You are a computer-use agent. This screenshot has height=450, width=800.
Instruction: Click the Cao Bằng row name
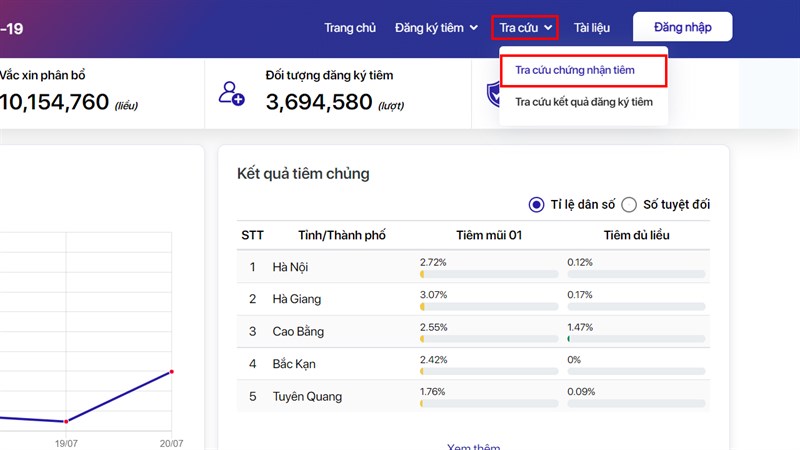pos(298,331)
